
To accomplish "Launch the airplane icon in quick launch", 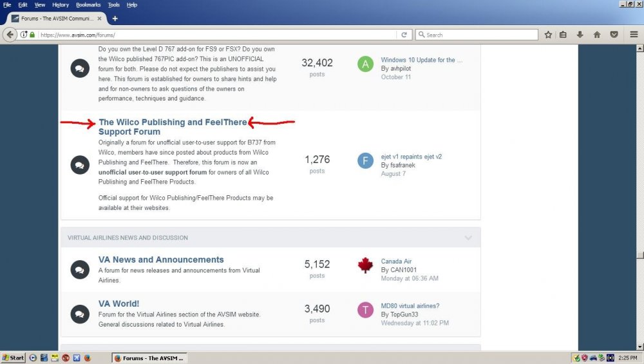I will coord(77,358).
